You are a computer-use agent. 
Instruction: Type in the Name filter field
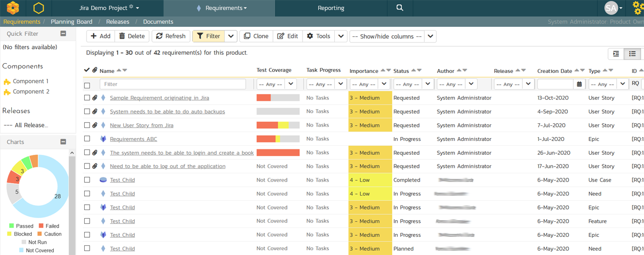point(172,84)
